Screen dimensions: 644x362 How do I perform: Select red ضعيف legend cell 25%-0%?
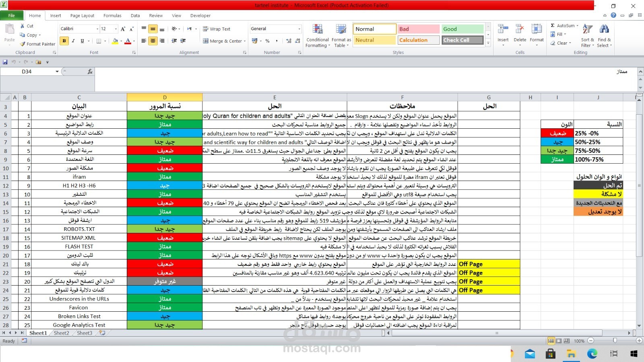pyautogui.click(x=557, y=133)
